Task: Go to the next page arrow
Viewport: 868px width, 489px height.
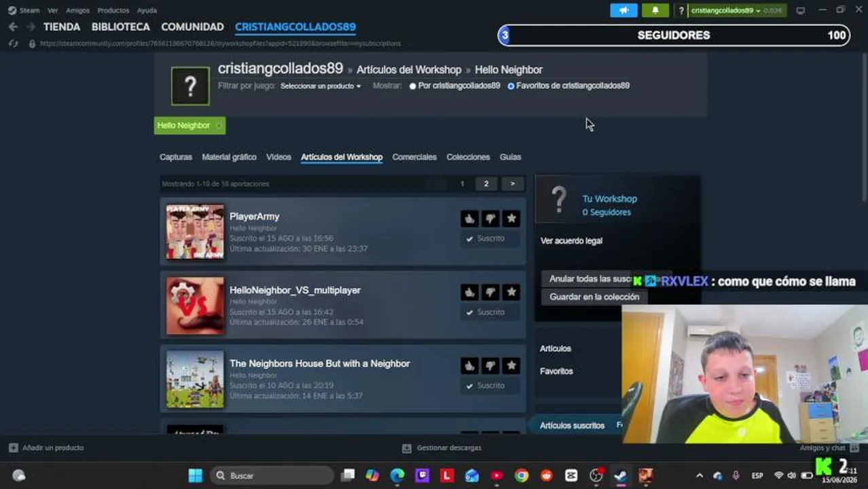Action: point(512,183)
